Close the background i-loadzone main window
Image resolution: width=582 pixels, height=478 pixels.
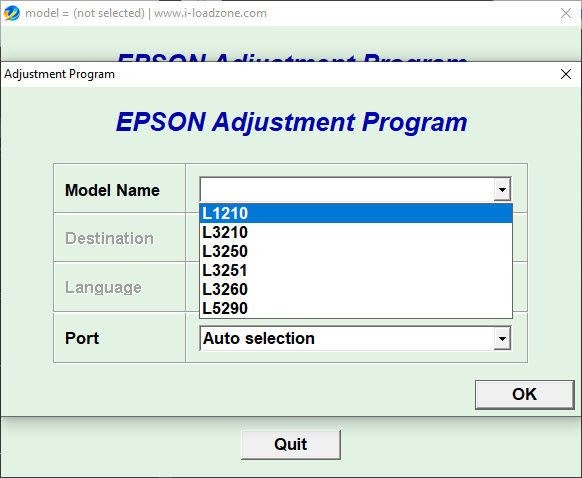point(566,13)
